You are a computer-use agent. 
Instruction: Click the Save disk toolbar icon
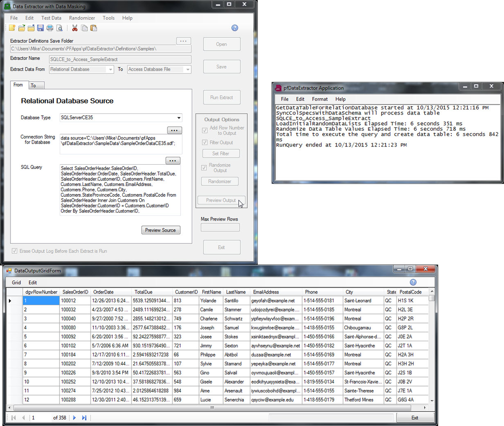click(40, 28)
